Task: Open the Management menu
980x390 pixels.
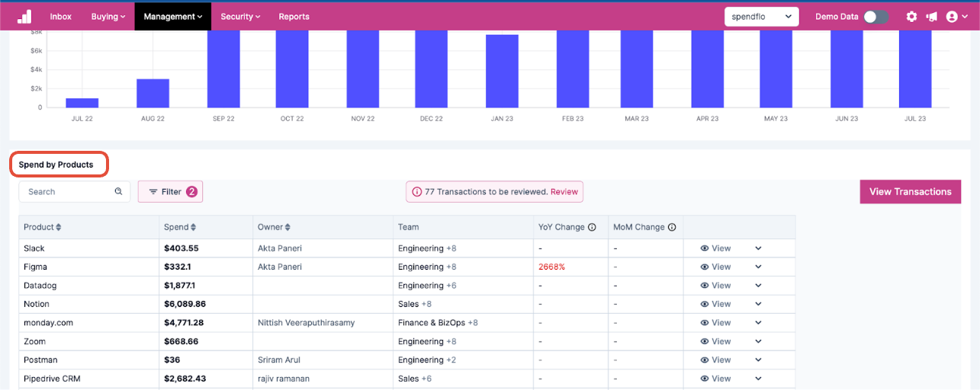Action: (x=173, y=16)
